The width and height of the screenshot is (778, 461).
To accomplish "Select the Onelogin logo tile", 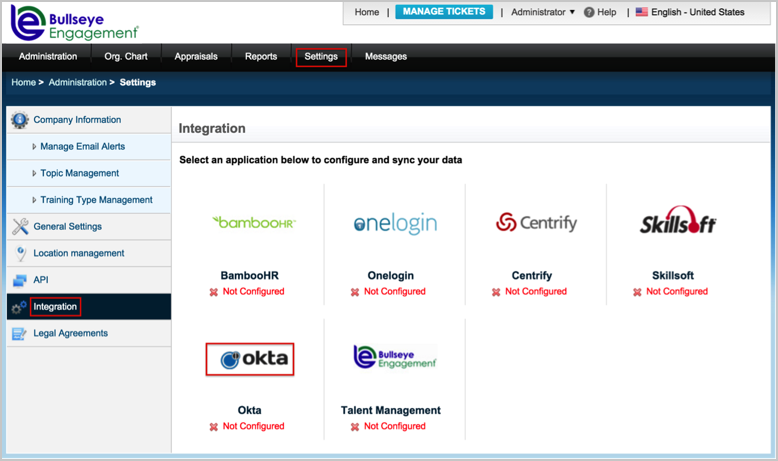I will 395,223.
